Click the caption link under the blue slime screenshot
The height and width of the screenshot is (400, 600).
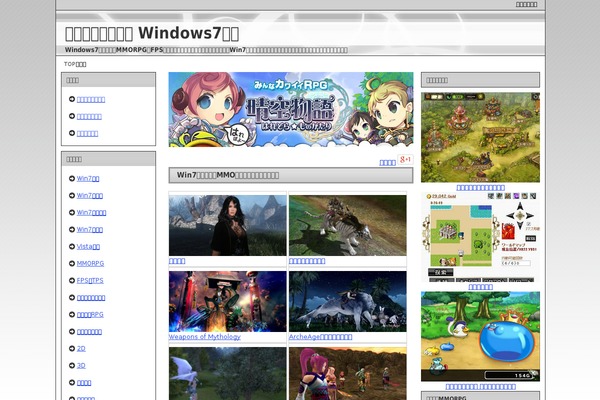480,387
